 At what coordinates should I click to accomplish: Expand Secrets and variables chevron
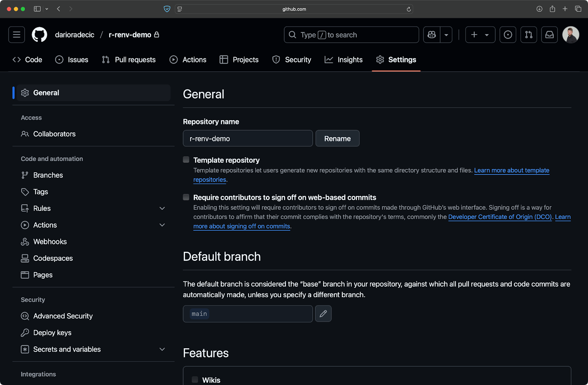[162, 349]
